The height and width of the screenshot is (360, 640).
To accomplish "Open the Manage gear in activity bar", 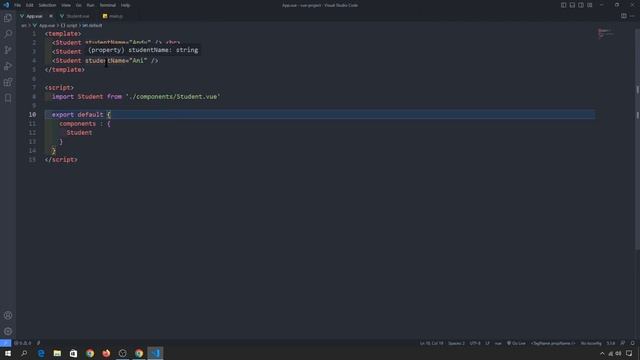I will [8, 331].
